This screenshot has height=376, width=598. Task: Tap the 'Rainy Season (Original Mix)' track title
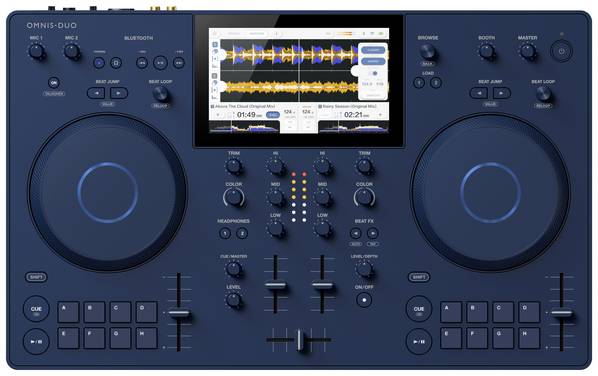349,106
